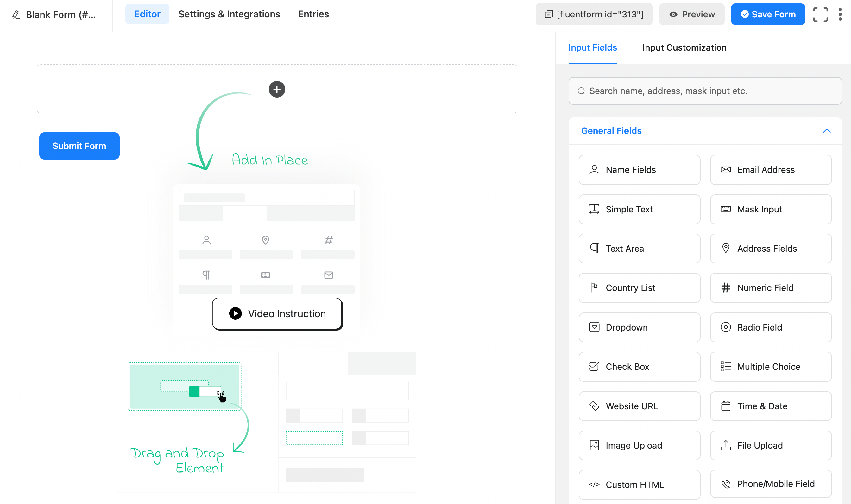Open Settings & Integrations tab
The width and height of the screenshot is (851, 504).
pos(229,14)
